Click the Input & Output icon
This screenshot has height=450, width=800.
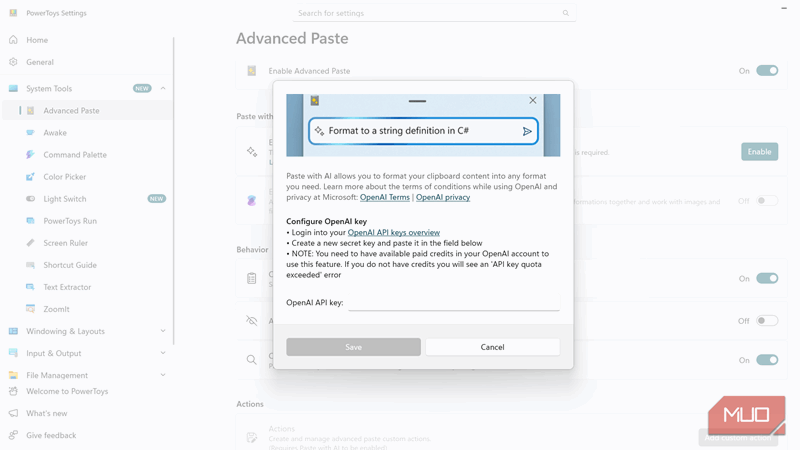[13, 353]
